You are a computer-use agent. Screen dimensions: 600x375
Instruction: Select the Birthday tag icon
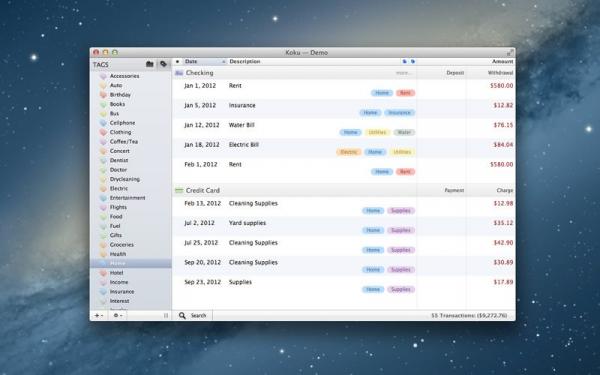tap(103, 95)
